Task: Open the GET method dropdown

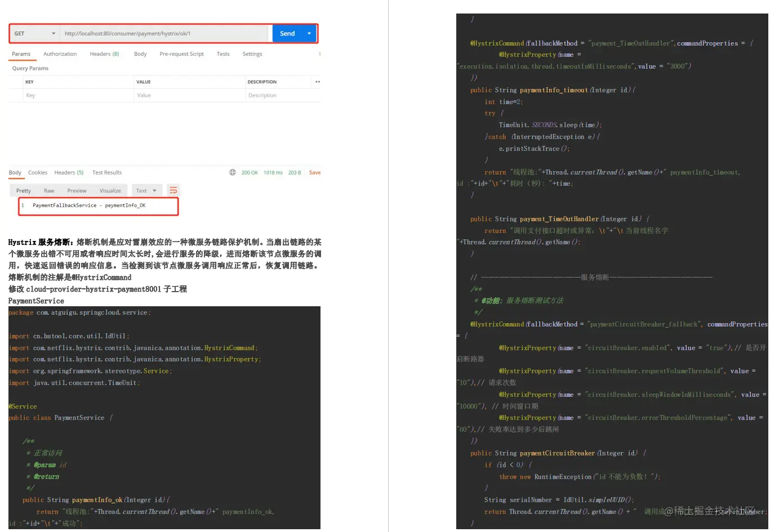Action: [x=34, y=33]
